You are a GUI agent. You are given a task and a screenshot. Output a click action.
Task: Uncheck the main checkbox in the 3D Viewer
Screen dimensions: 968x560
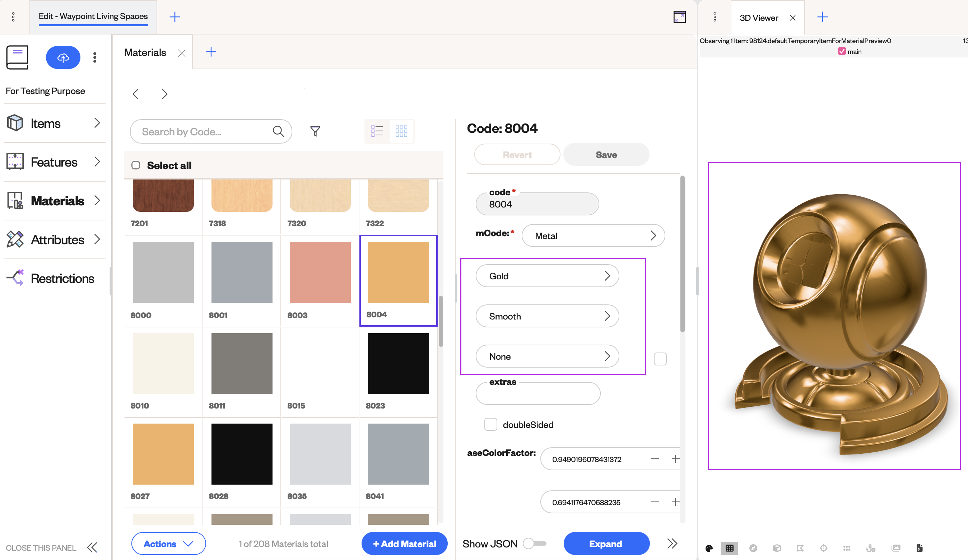[841, 51]
